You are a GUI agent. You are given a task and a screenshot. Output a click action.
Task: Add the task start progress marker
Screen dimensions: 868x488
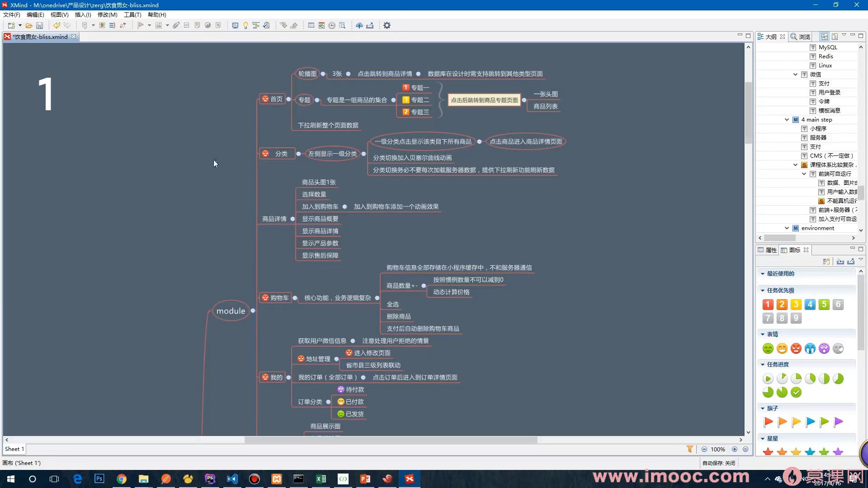coord(768,379)
